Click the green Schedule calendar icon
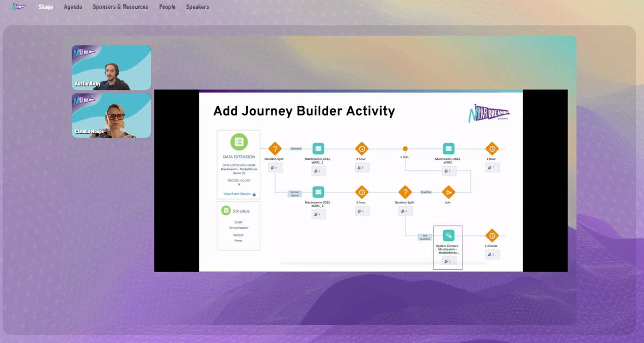The width and height of the screenshot is (644, 343). click(226, 210)
